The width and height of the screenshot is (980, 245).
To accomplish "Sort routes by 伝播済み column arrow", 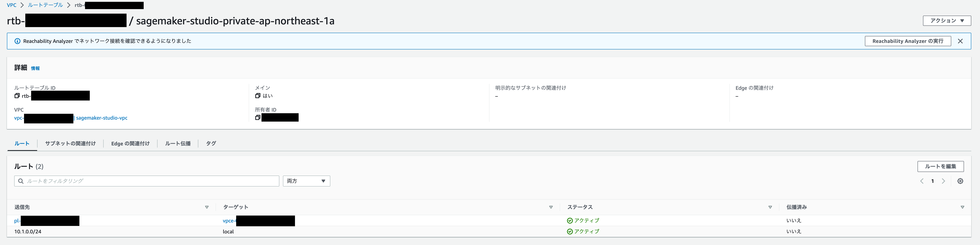I will pos(963,207).
